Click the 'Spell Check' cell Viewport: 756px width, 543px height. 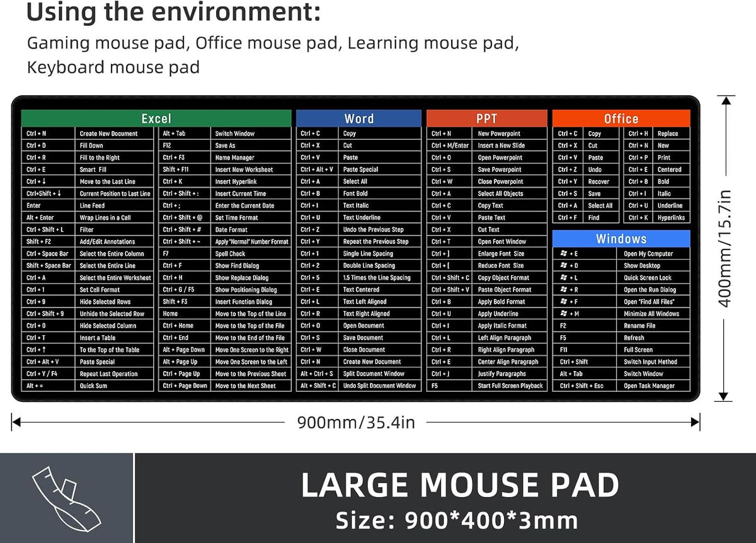click(251, 254)
